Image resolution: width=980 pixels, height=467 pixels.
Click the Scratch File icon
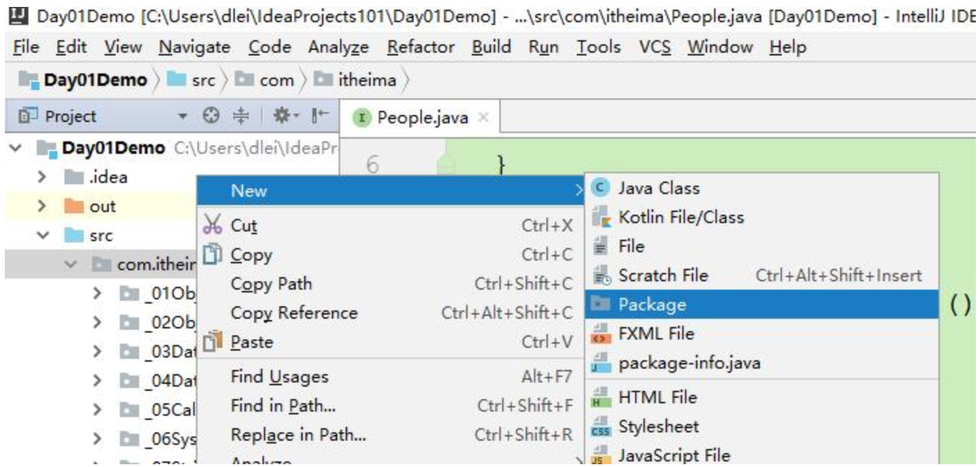[x=601, y=276]
